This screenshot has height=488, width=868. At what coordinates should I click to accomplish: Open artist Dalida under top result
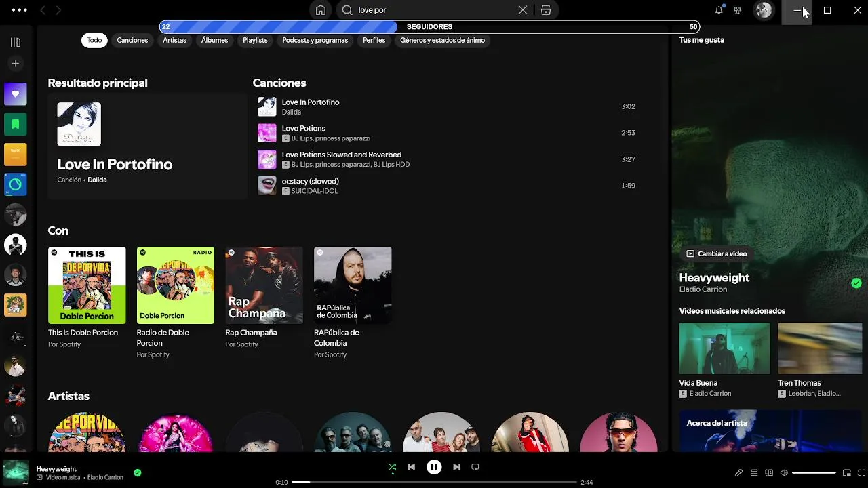click(x=97, y=180)
